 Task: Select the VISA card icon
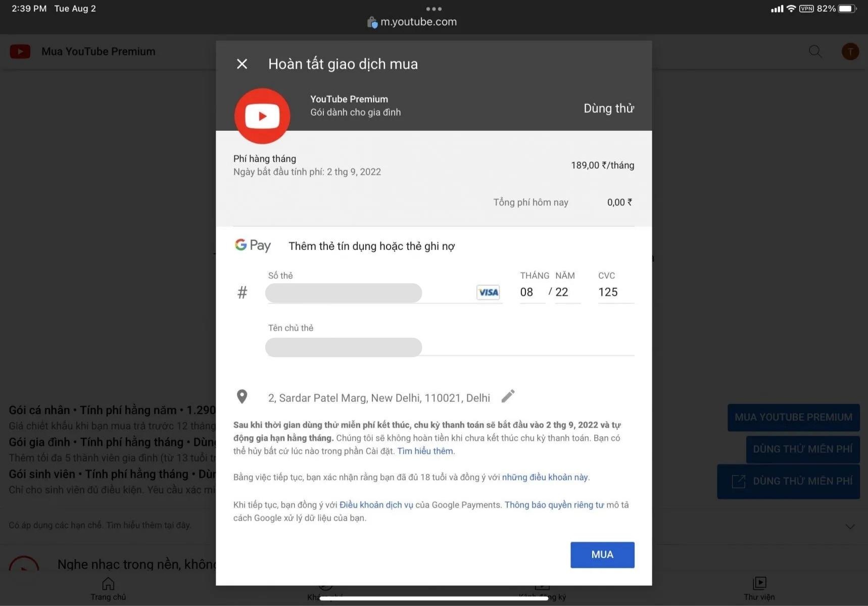pyautogui.click(x=487, y=292)
